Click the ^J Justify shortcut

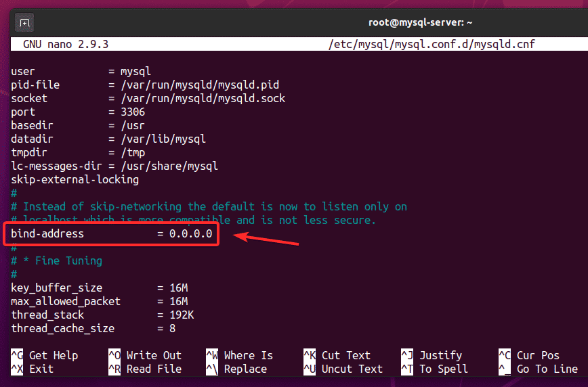click(431, 355)
